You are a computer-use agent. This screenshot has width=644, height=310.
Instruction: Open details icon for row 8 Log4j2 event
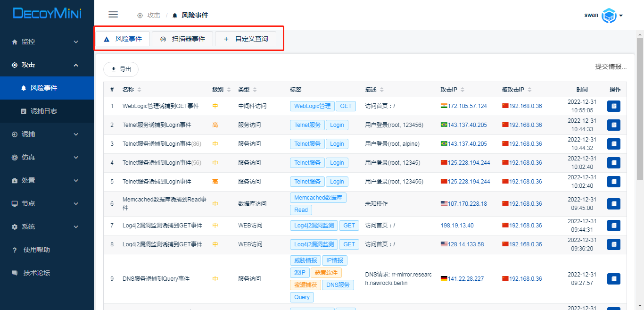[613, 244]
